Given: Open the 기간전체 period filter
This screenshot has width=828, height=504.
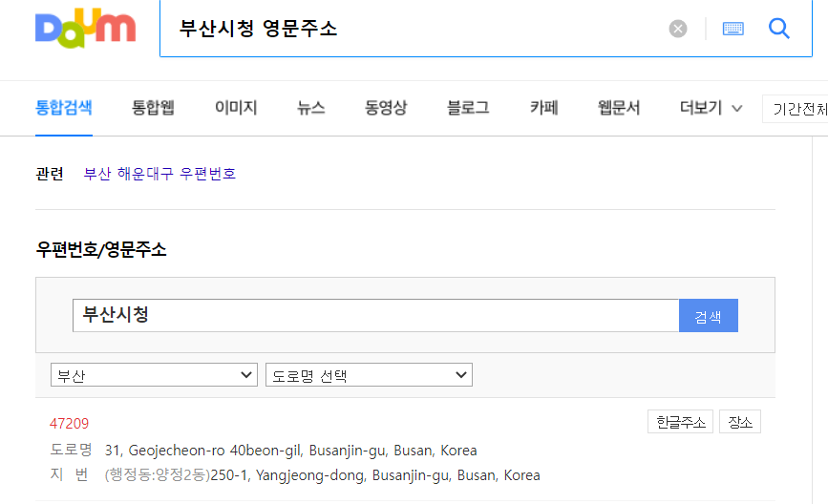Looking at the screenshot, I should coord(796,109).
